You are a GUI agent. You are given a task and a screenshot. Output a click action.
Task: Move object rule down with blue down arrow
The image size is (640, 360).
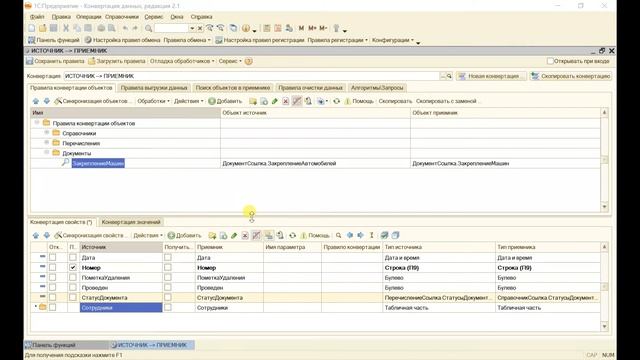47,101
